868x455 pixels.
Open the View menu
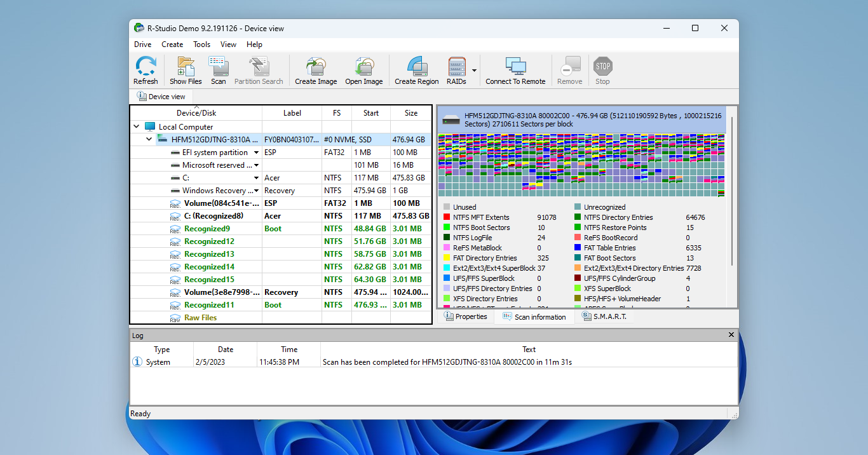228,44
